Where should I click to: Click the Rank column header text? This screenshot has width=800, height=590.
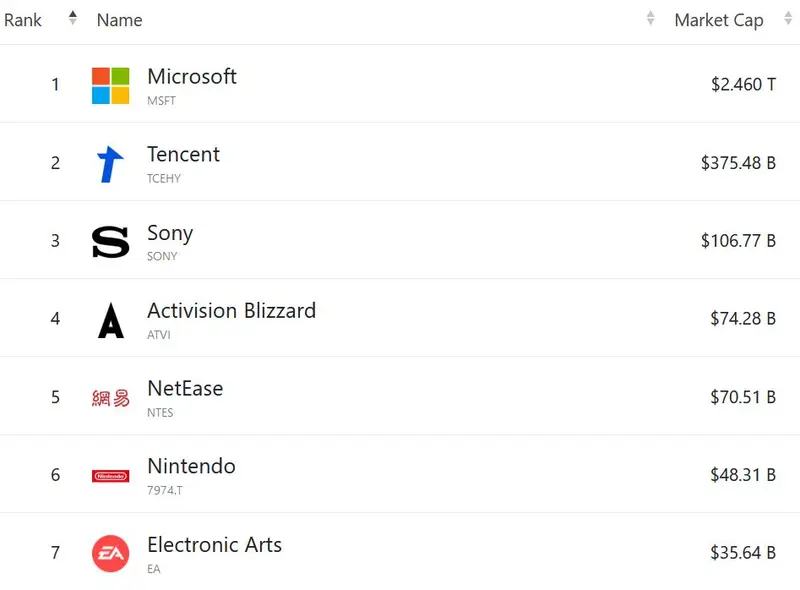23,20
